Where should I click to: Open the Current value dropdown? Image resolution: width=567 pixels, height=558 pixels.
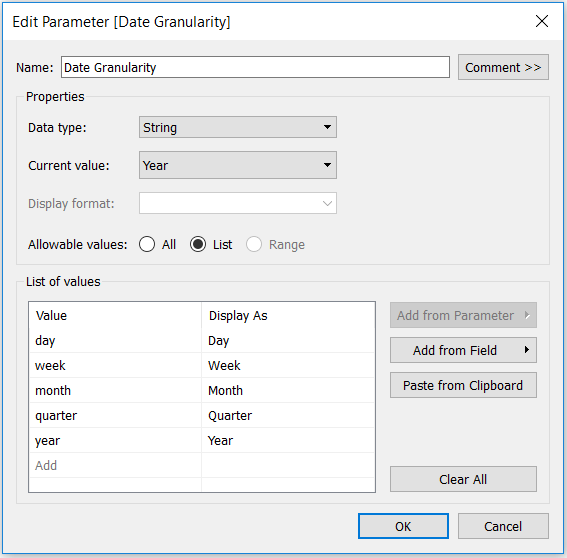(238, 165)
